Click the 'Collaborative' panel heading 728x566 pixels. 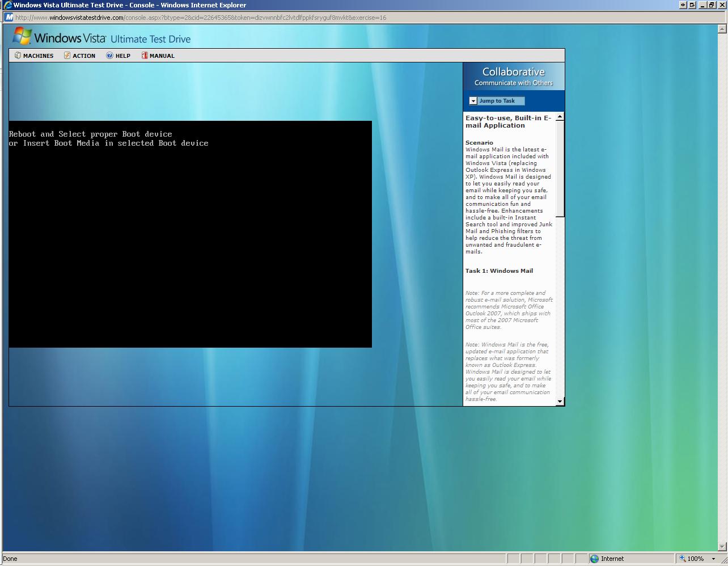[514, 72]
